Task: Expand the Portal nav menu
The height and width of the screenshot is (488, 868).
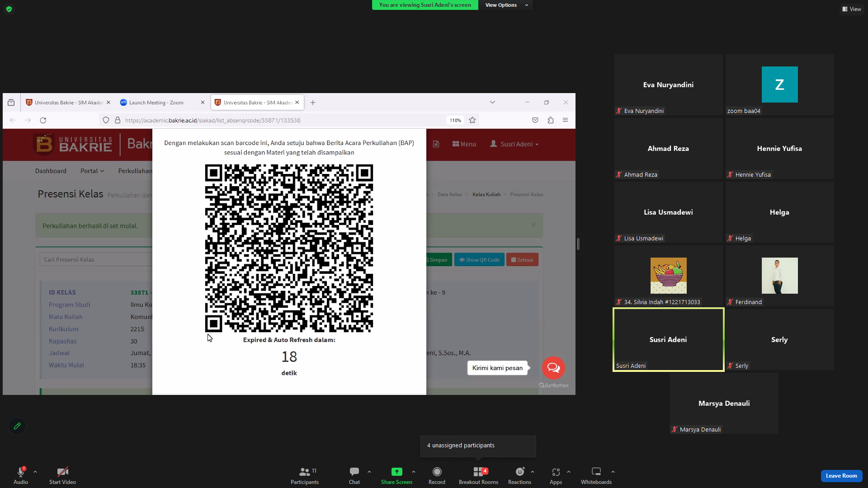Action: tap(92, 171)
